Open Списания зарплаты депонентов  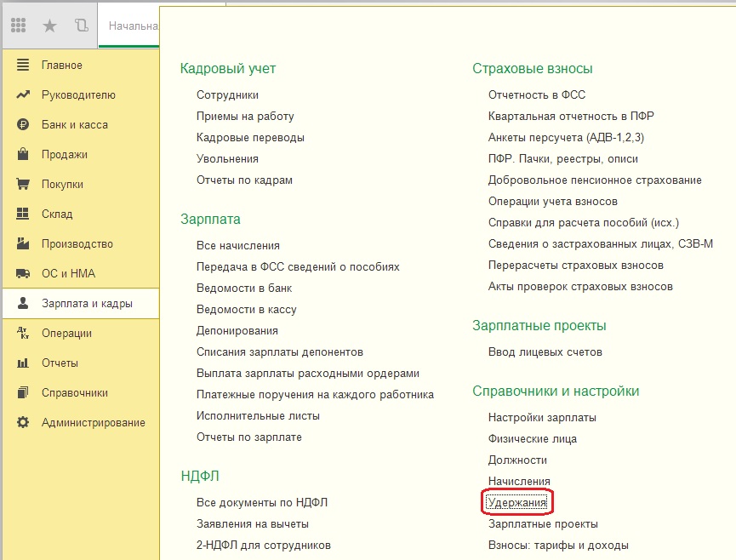pyautogui.click(x=280, y=352)
